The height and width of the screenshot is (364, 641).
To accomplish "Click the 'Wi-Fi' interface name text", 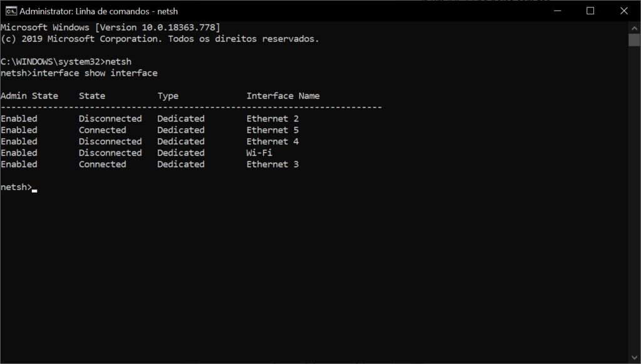I will (259, 153).
